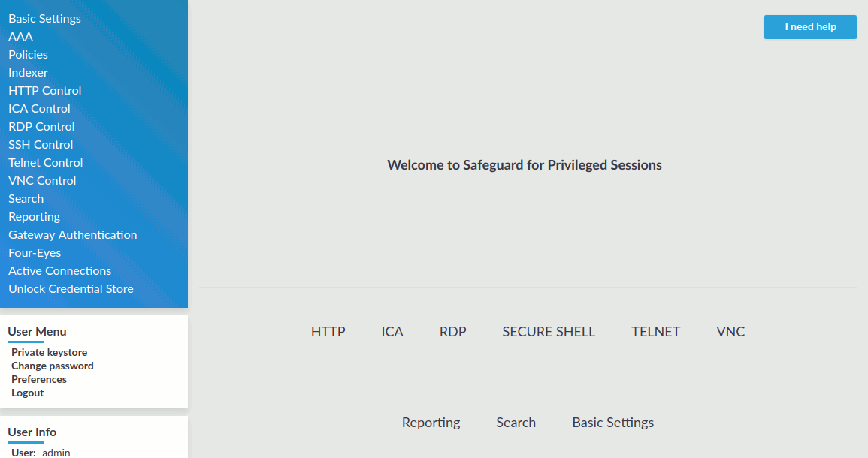The image size is (868, 458).
Task: Expand the AAA menu item
Action: (20, 37)
